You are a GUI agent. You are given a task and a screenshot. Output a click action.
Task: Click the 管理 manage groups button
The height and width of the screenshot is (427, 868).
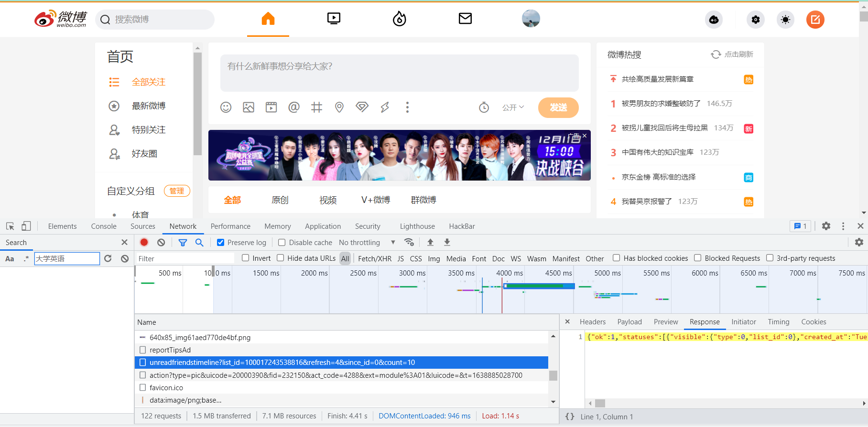tap(177, 191)
